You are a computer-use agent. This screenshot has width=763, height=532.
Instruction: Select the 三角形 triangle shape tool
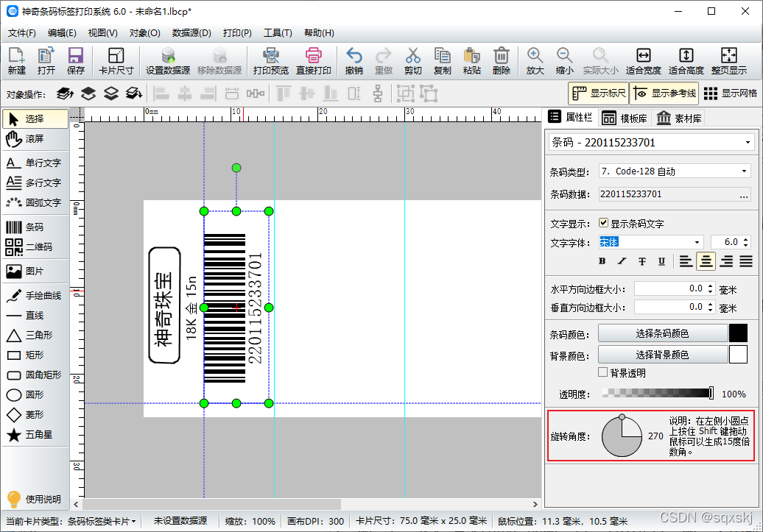35,335
